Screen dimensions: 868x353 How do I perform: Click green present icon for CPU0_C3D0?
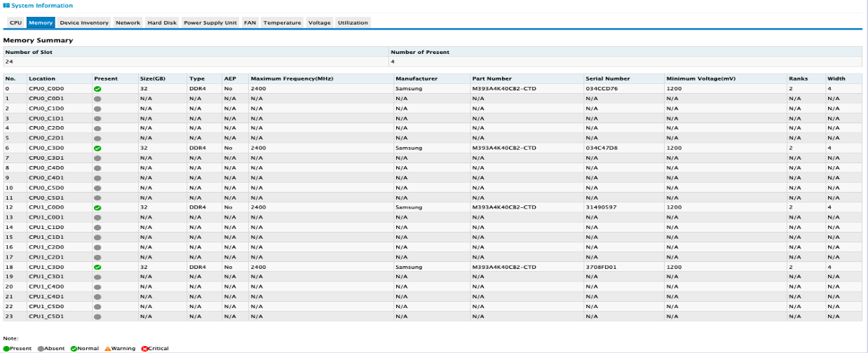tap(97, 148)
